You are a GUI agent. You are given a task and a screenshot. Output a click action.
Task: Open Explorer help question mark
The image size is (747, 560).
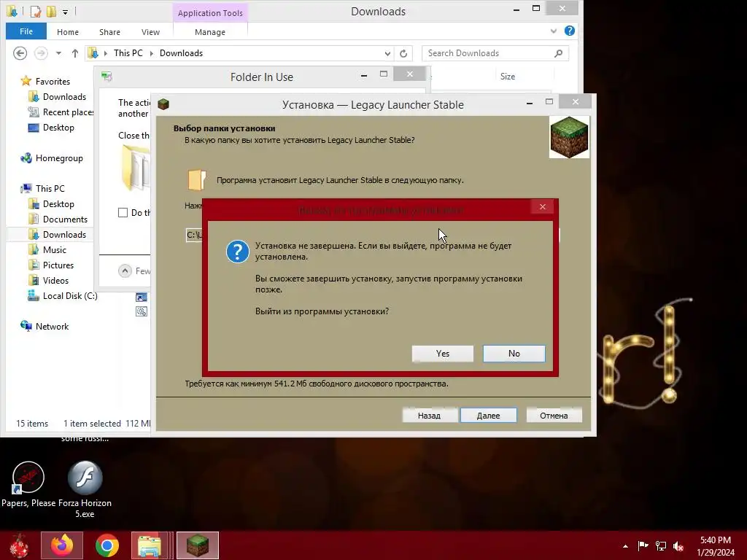569,31
